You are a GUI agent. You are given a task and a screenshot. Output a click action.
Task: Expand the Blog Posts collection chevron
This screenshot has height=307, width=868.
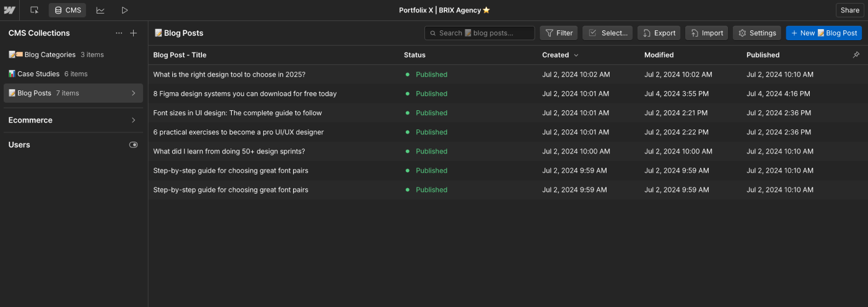pyautogui.click(x=133, y=93)
